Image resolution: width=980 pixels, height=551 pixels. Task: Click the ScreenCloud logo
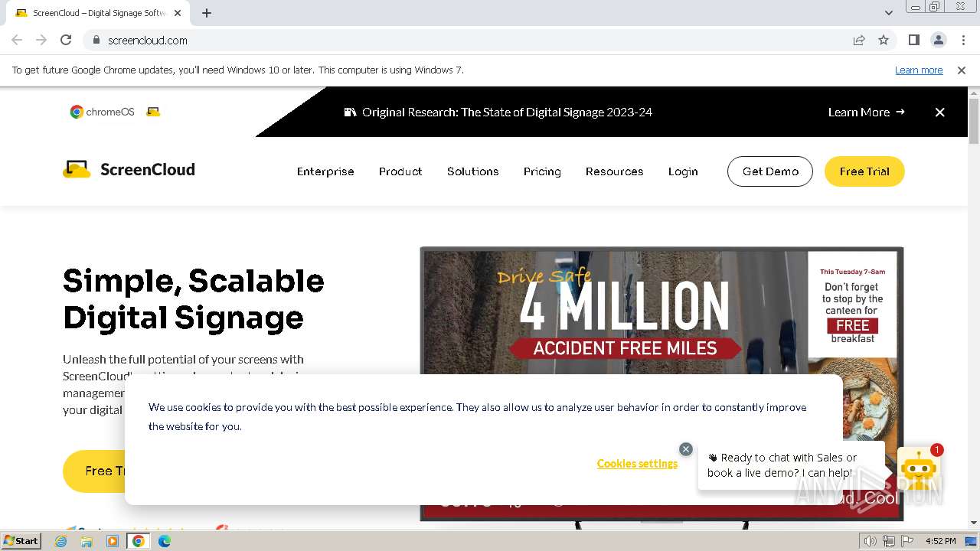(x=129, y=169)
